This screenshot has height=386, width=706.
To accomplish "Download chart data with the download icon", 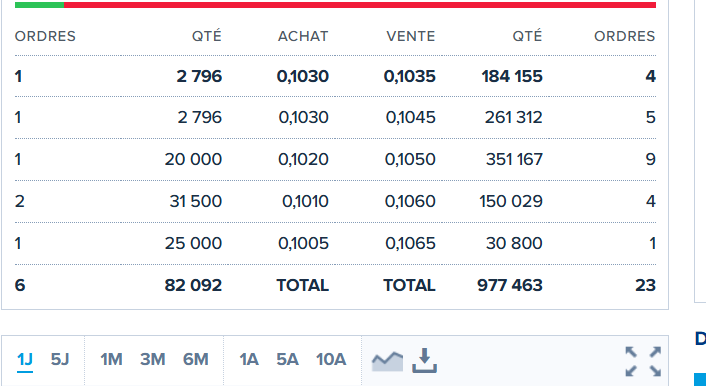I will point(424,360).
